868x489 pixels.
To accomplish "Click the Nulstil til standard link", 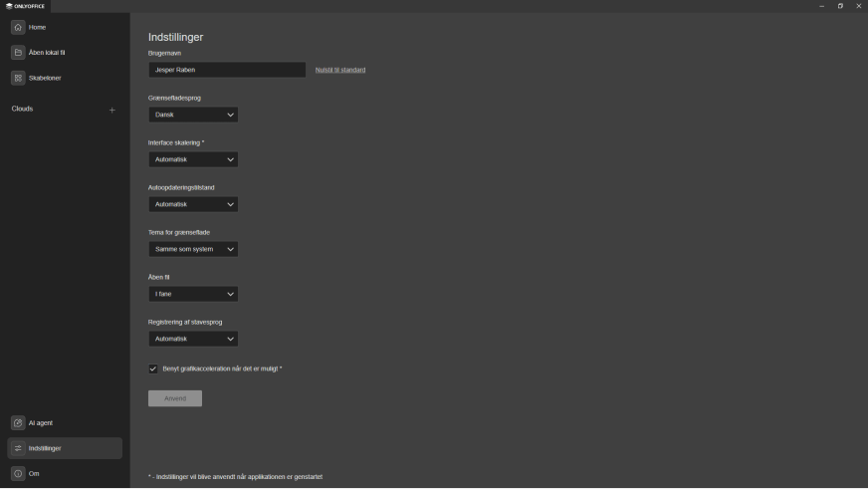I will click(x=340, y=70).
